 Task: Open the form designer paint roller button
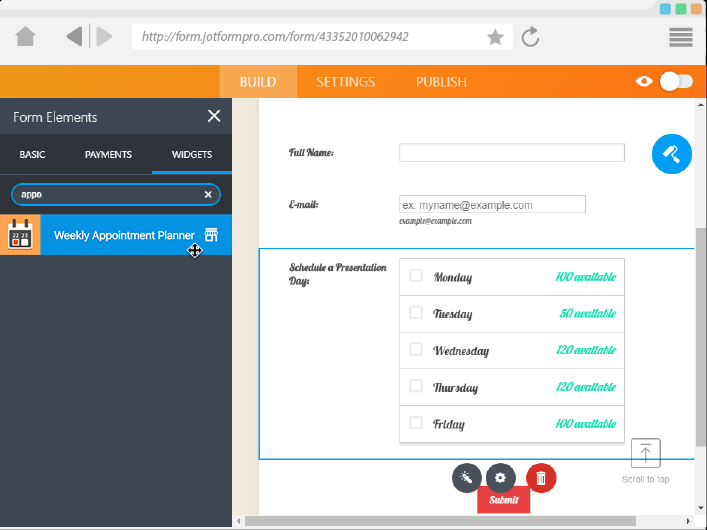(x=671, y=154)
